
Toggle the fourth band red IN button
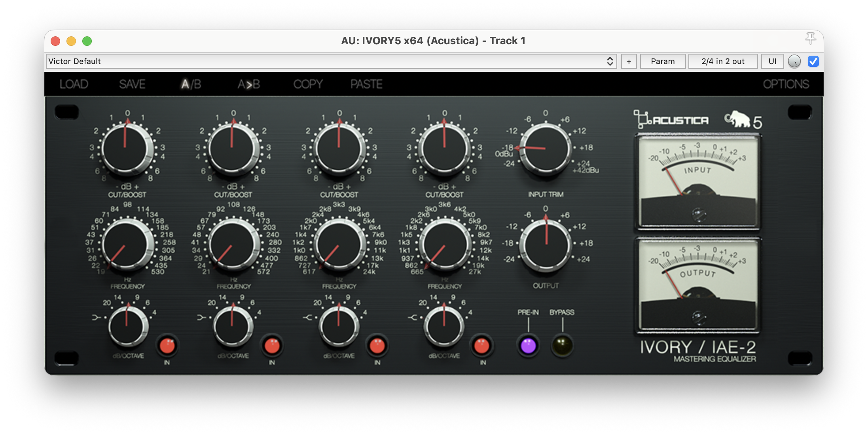click(482, 345)
